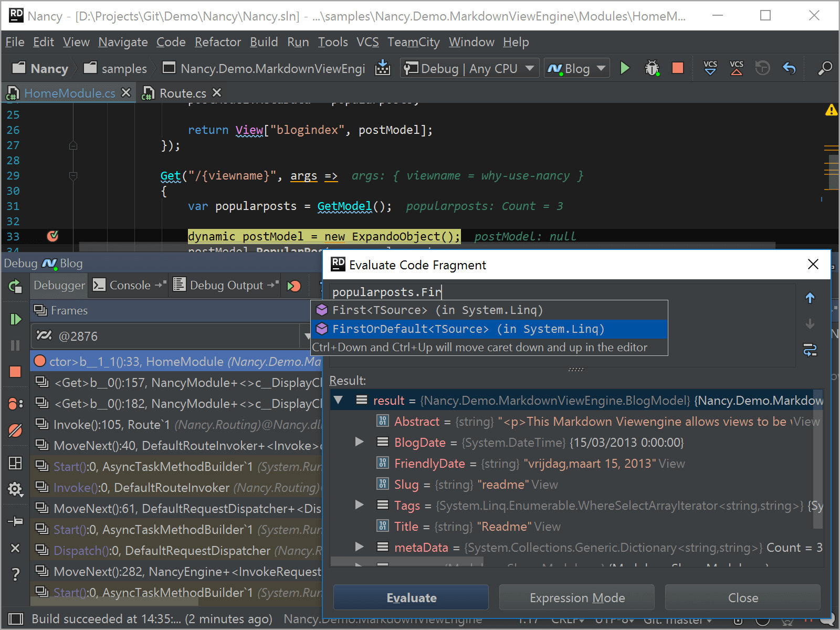Open the File menu
The image size is (840, 630).
15,42
